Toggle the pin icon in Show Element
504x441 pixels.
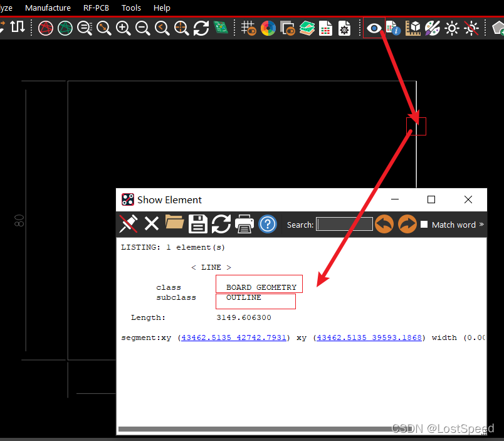[x=129, y=224]
